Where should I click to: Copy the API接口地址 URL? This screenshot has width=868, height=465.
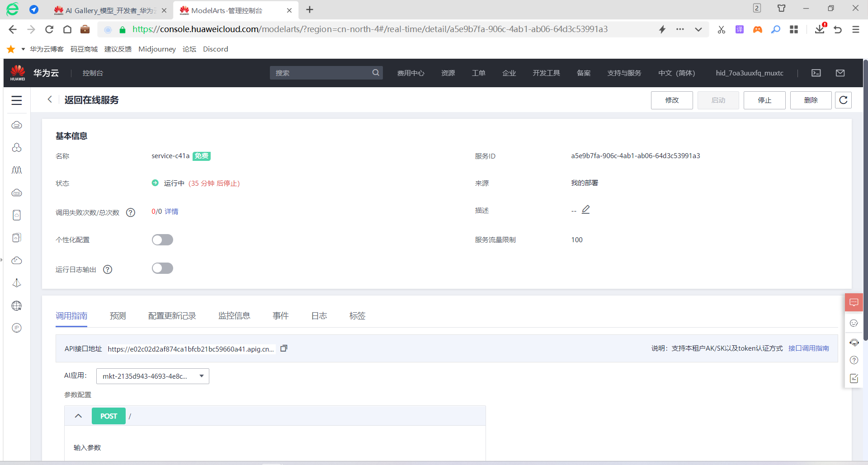pyautogui.click(x=284, y=348)
